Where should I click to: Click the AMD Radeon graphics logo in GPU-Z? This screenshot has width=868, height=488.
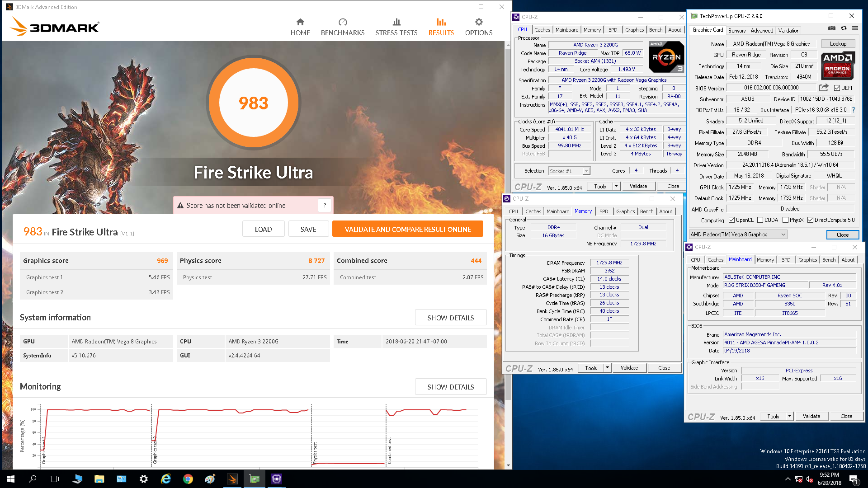tap(837, 66)
